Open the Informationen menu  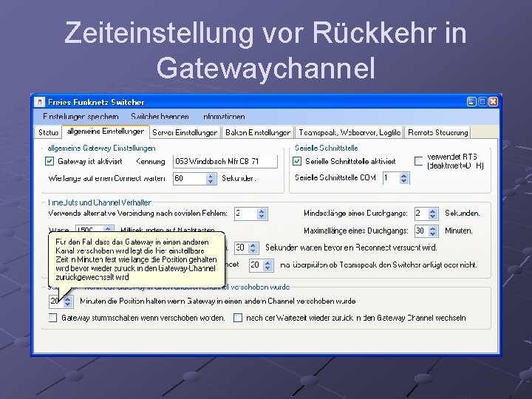224,117
